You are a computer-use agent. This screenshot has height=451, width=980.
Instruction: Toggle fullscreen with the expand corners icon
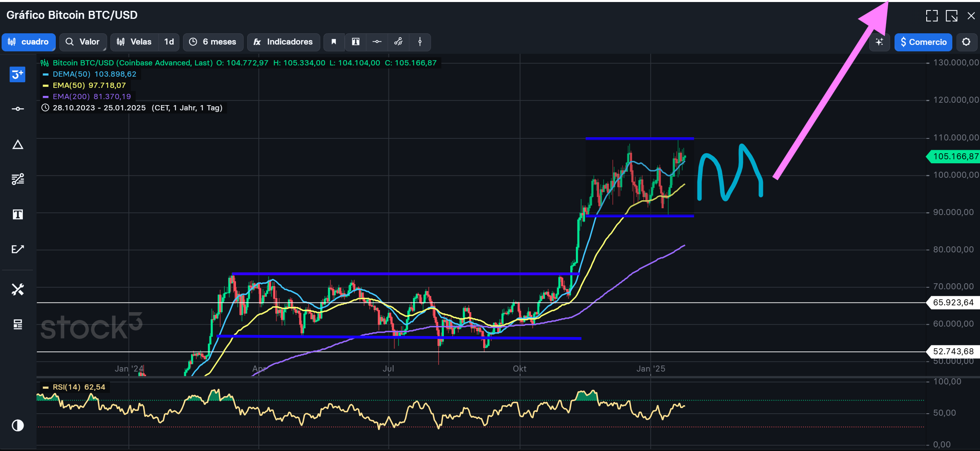coord(932,16)
